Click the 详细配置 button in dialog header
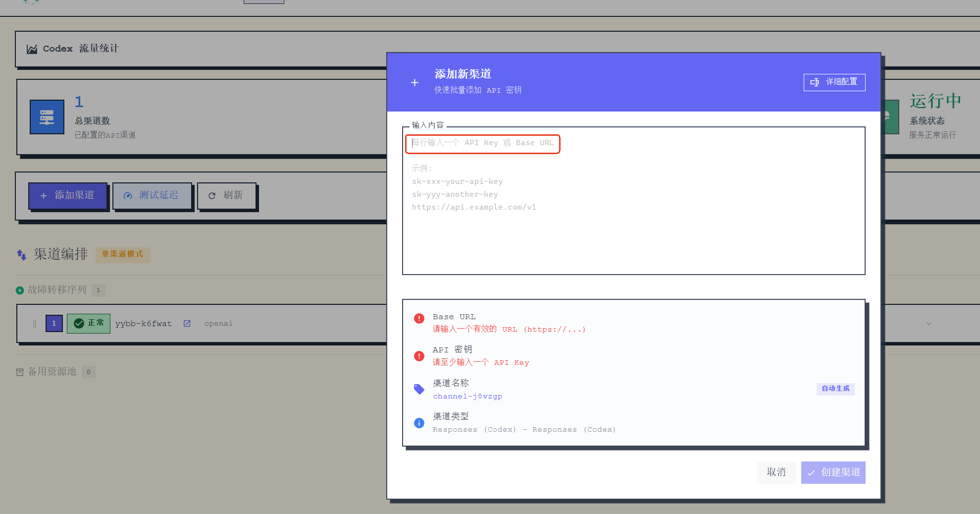 point(834,82)
